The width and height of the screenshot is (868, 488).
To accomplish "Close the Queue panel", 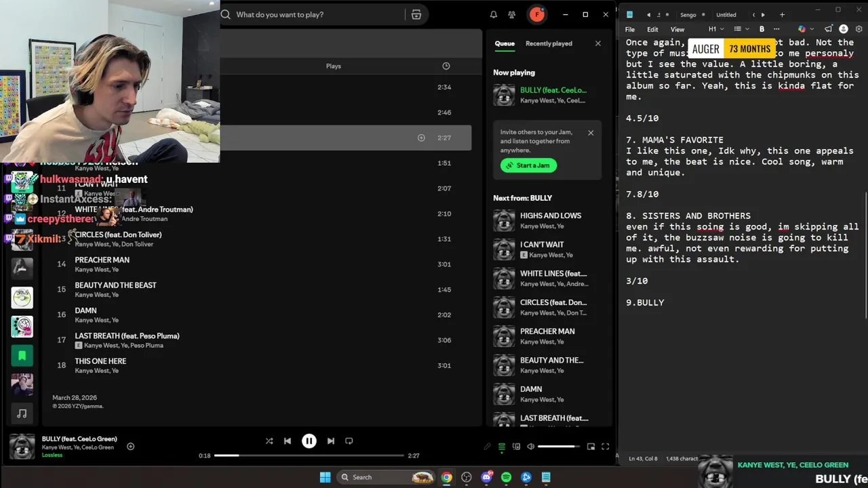I will click(x=597, y=43).
